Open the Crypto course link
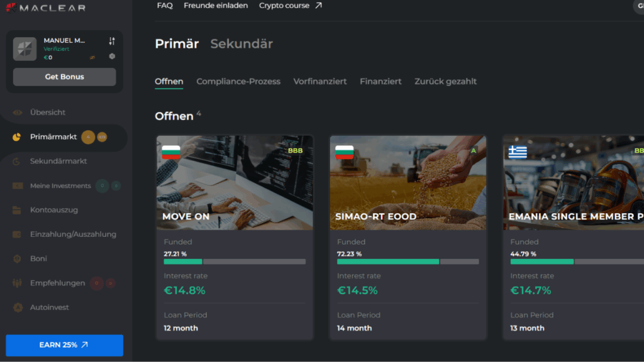Screen dimensions: 644x362 [x=290, y=6]
